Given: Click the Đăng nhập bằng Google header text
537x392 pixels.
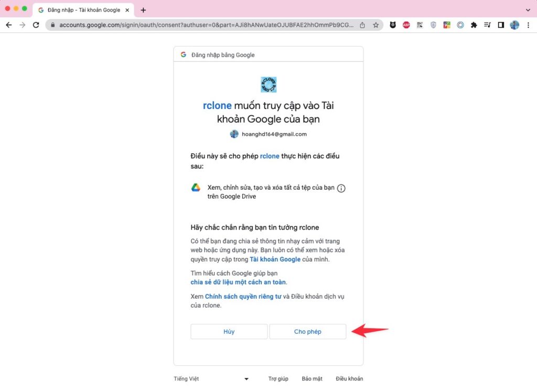Looking at the screenshot, I should pos(223,55).
